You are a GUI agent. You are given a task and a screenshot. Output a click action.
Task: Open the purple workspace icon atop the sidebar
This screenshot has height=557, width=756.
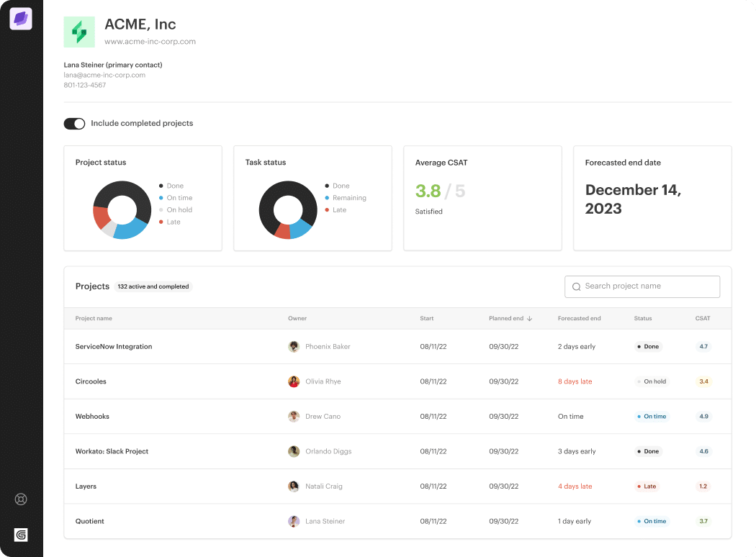click(21, 19)
